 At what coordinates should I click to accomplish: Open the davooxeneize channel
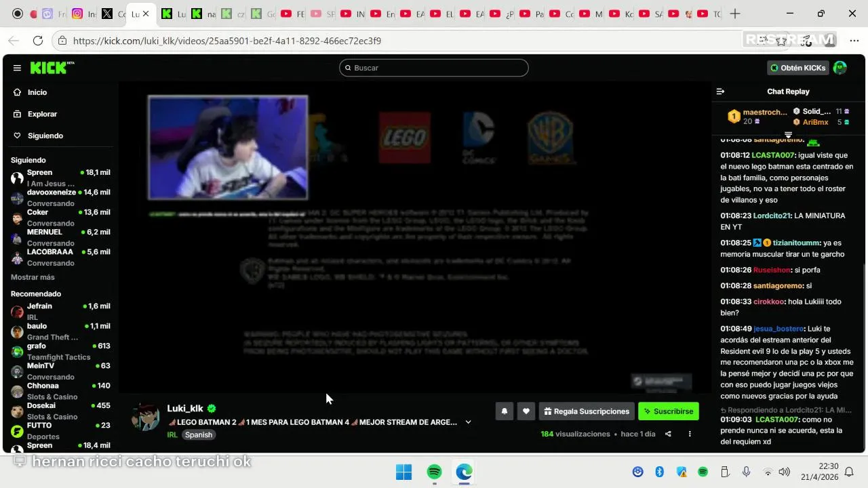(60, 197)
